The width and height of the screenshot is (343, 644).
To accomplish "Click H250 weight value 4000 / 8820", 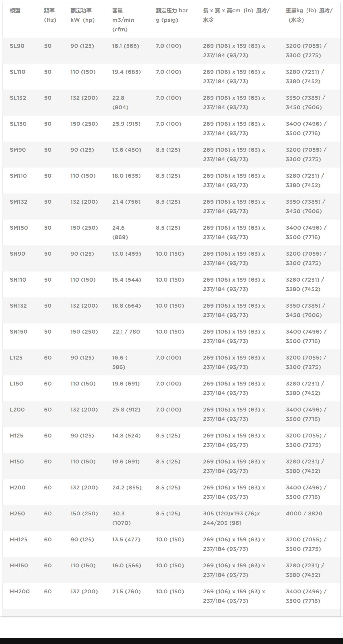I will (304, 513).
